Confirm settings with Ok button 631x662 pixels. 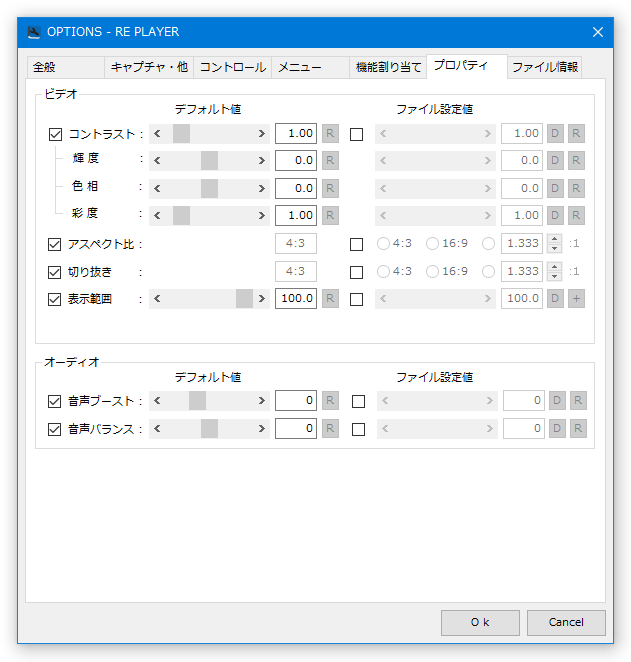tap(480, 622)
